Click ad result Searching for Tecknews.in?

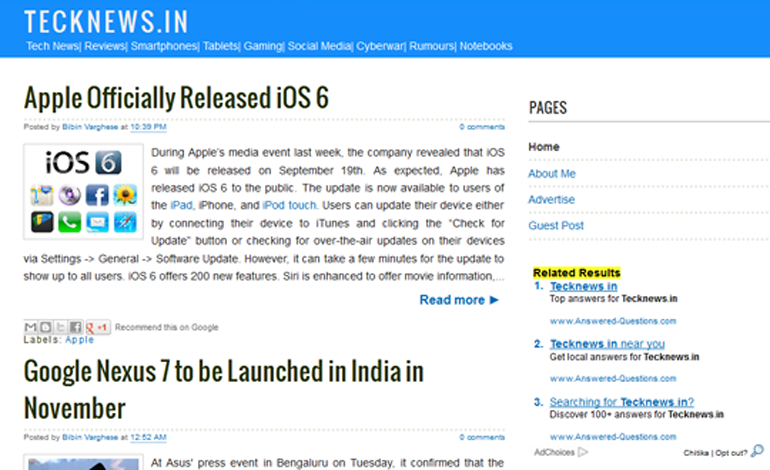tap(622, 402)
